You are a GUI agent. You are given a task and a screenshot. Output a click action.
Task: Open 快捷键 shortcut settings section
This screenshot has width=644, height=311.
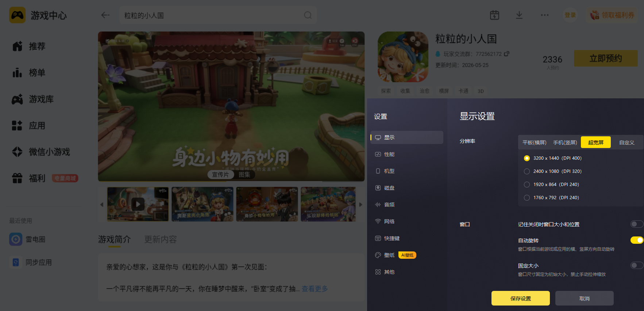pyautogui.click(x=407, y=238)
